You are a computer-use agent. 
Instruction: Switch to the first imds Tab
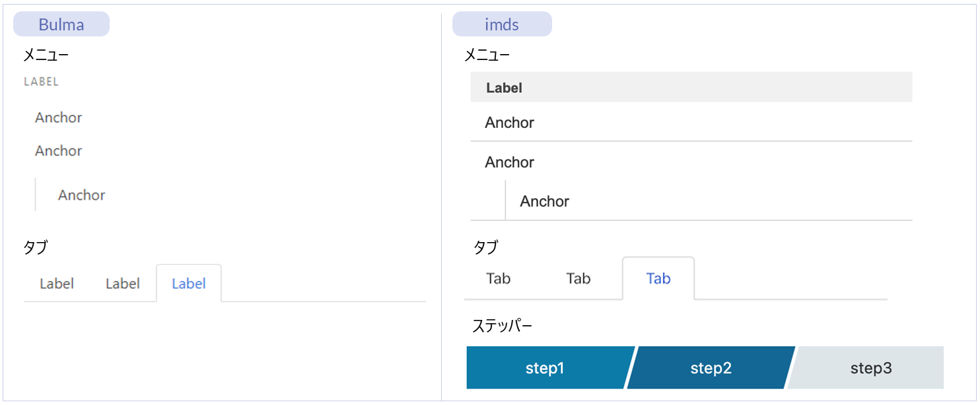499,278
